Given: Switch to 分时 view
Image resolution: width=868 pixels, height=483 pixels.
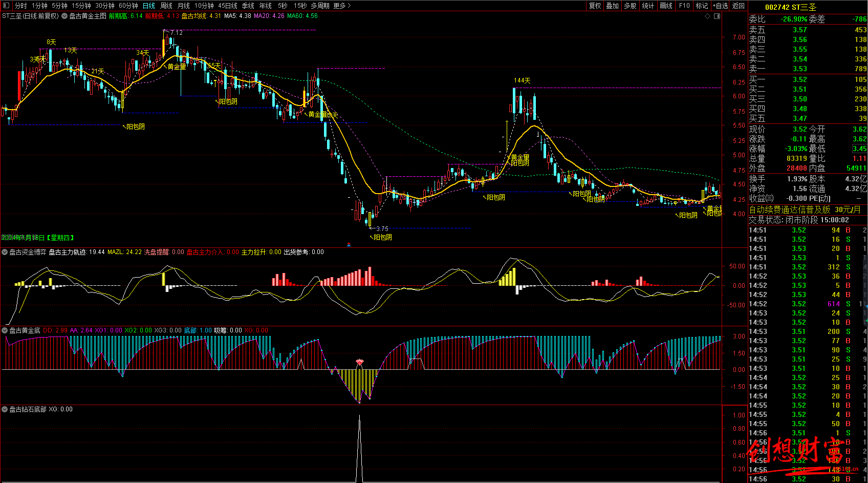Looking at the screenshot, I should [x=21, y=6].
